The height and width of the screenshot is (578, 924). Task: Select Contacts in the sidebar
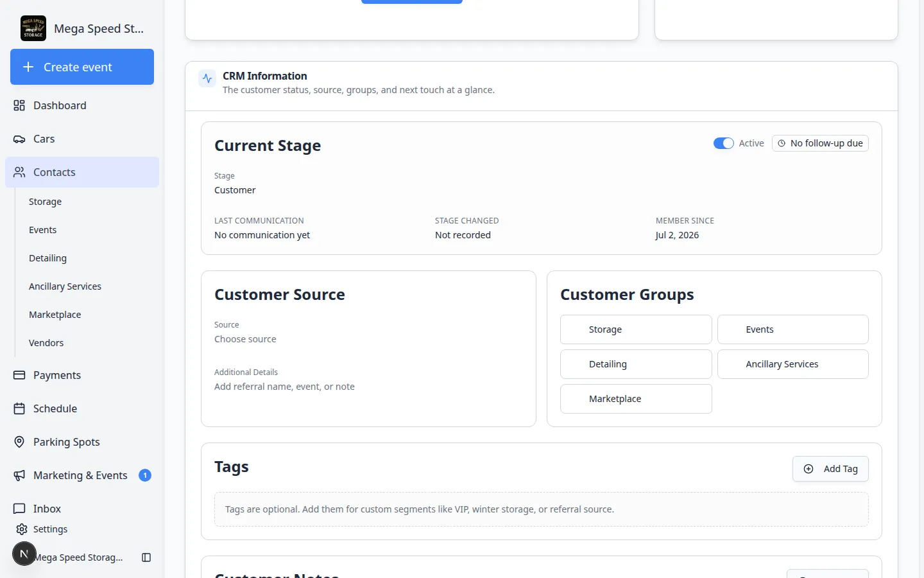point(82,172)
